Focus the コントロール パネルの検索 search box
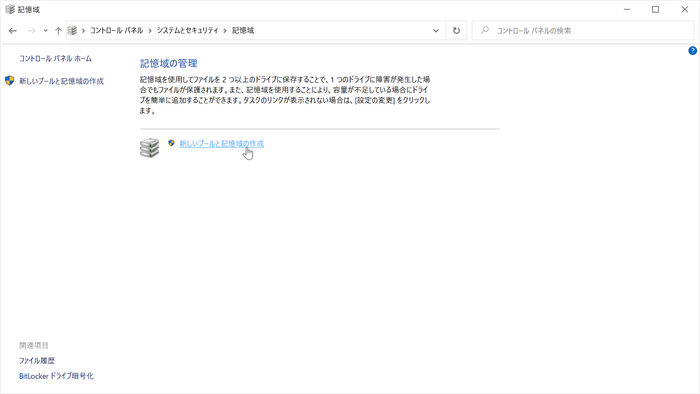 pos(583,31)
